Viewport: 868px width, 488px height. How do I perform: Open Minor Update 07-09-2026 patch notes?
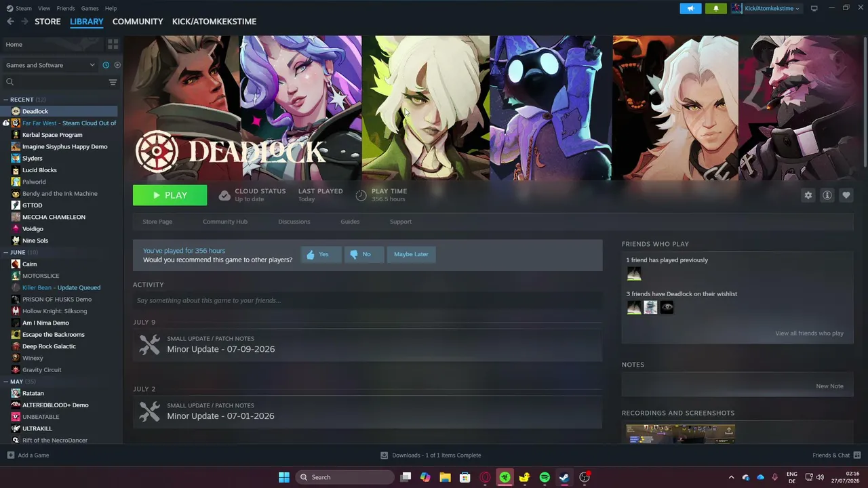coord(368,344)
